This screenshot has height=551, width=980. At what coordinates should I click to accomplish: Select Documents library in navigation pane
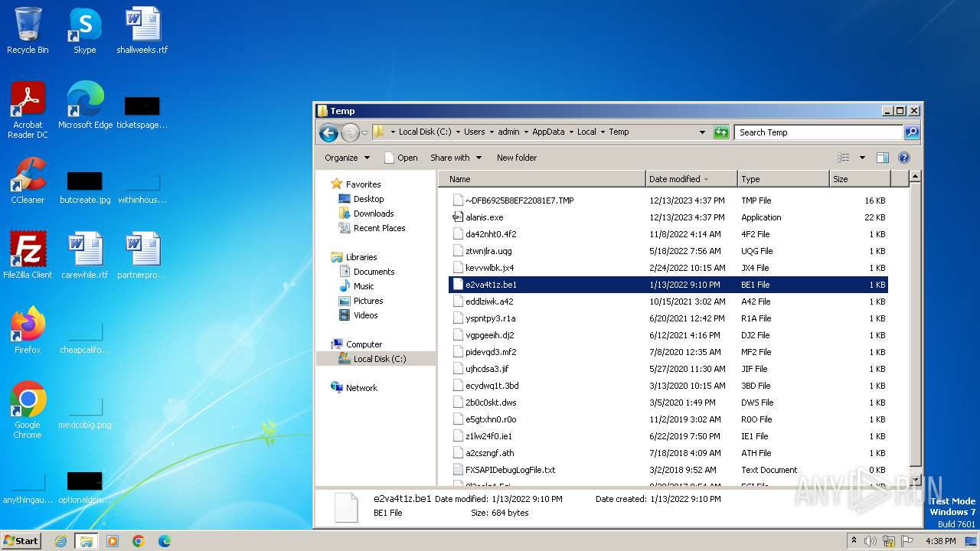pos(367,272)
